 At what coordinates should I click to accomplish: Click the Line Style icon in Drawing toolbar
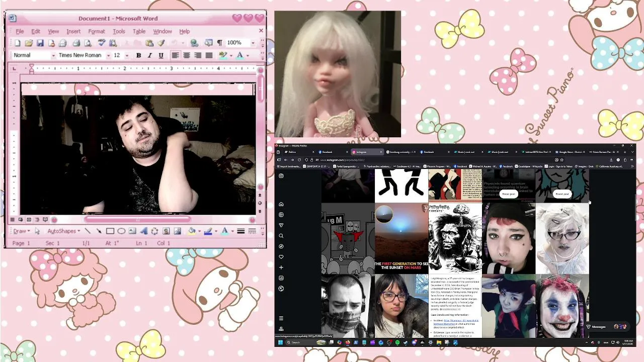[x=241, y=231]
